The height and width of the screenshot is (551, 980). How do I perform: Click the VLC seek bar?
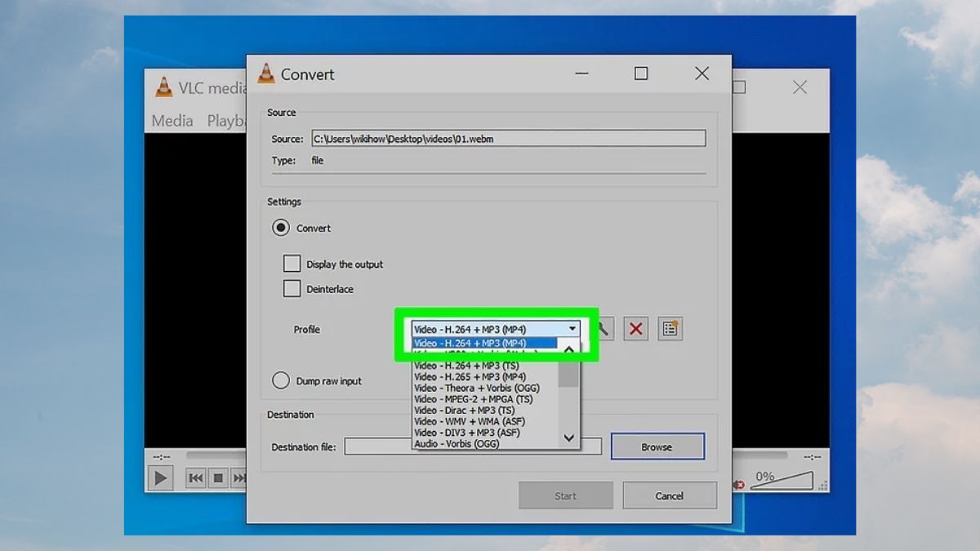point(216,455)
